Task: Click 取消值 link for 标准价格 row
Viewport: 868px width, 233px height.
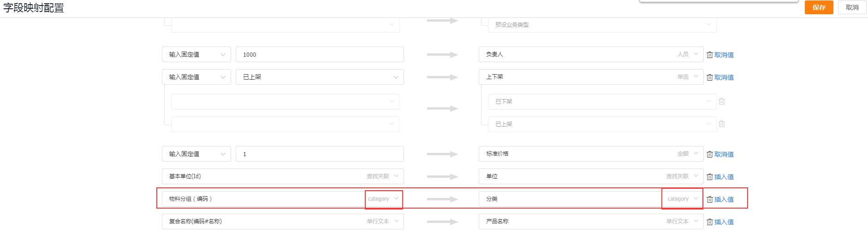Action: [724, 154]
